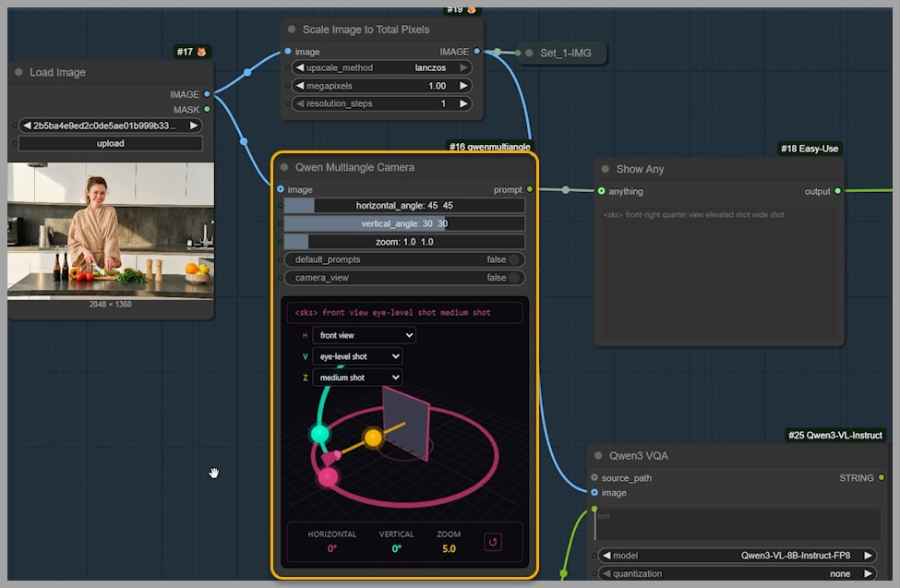Click the upload button in Load Image
Viewport: 900px width, 588px height.
coord(110,144)
